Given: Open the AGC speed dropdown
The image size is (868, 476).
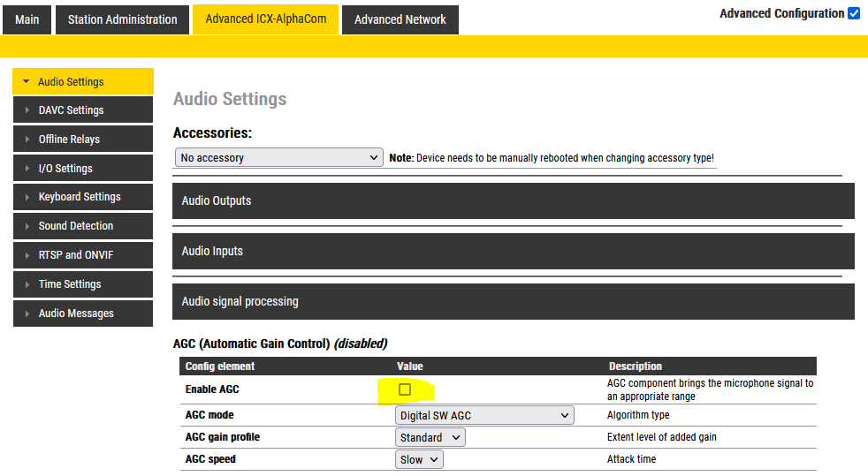Looking at the screenshot, I should [419, 459].
